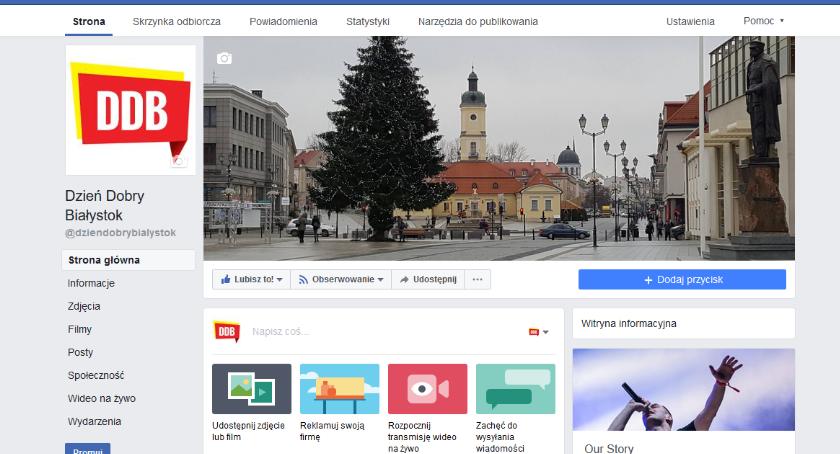The height and width of the screenshot is (454, 840).
Task: Click the cover photo camera icon
Action: (224, 58)
